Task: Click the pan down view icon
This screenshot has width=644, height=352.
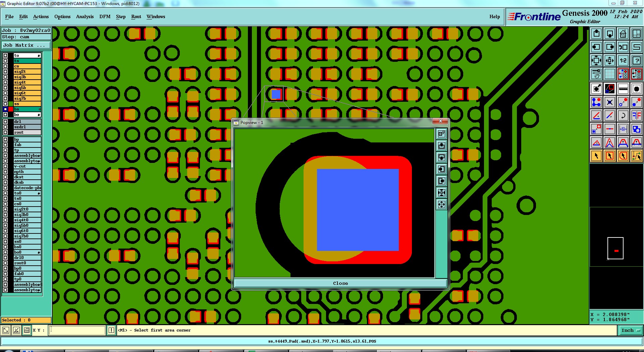Action: click(x=610, y=34)
